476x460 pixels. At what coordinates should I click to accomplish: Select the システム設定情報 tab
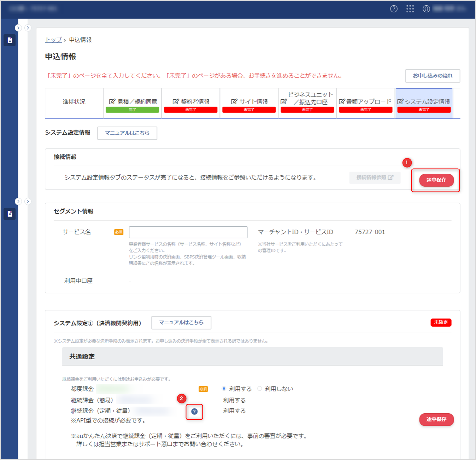(x=424, y=103)
